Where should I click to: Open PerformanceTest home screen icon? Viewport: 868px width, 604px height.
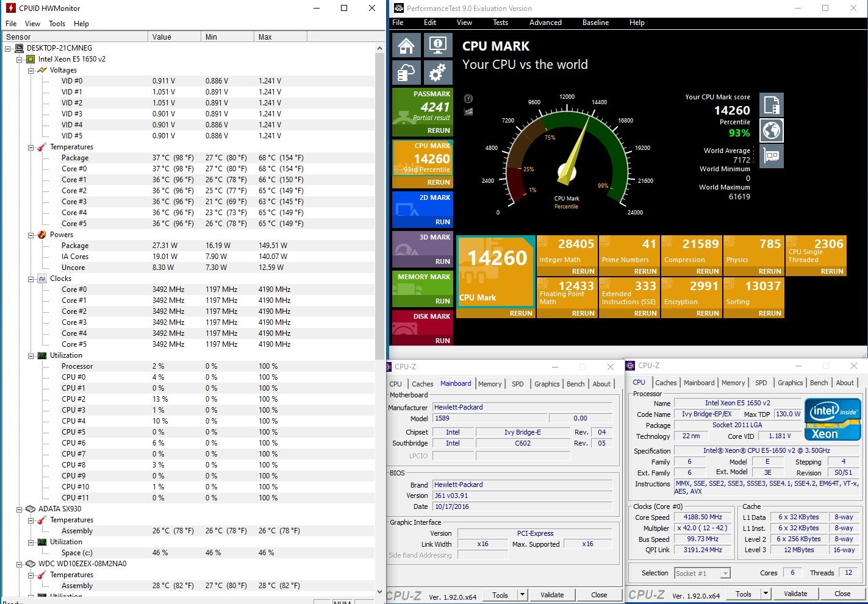[406, 46]
